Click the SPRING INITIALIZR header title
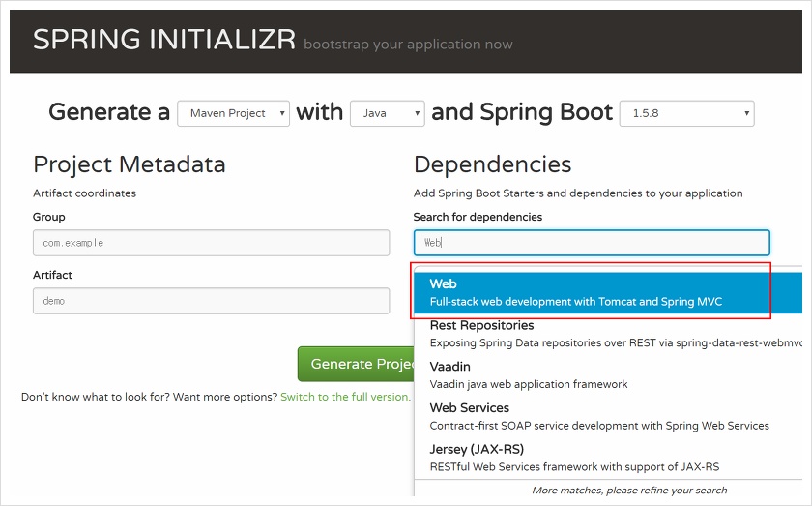The image size is (812, 506). 164,40
